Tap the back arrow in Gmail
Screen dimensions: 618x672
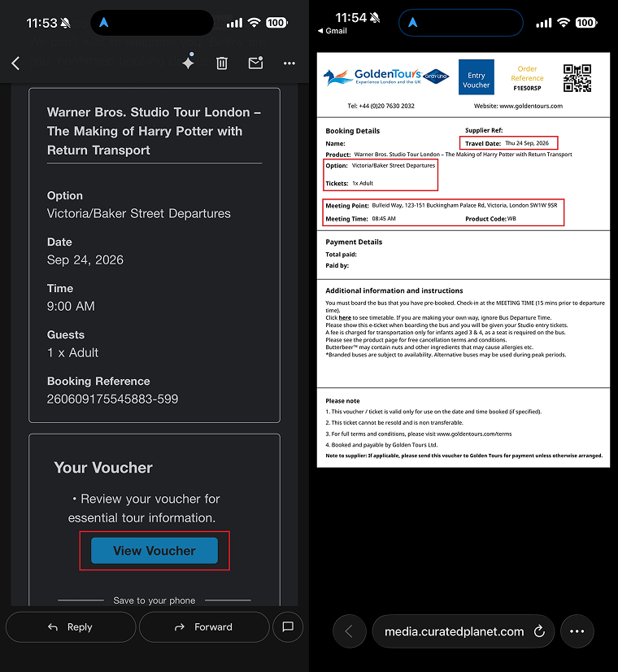pyautogui.click(x=15, y=63)
